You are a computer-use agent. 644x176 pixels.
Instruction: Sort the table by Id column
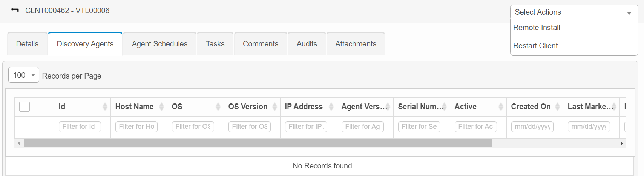click(105, 107)
